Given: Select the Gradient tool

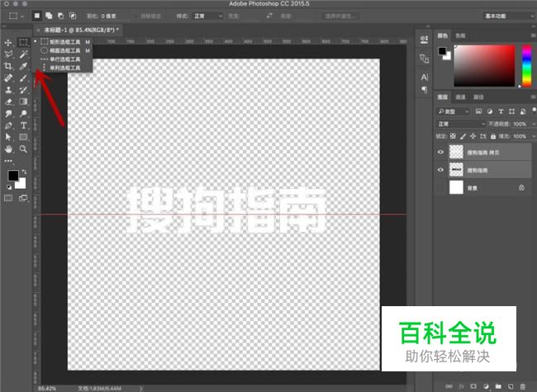Looking at the screenshot, I should click(23, 102).
